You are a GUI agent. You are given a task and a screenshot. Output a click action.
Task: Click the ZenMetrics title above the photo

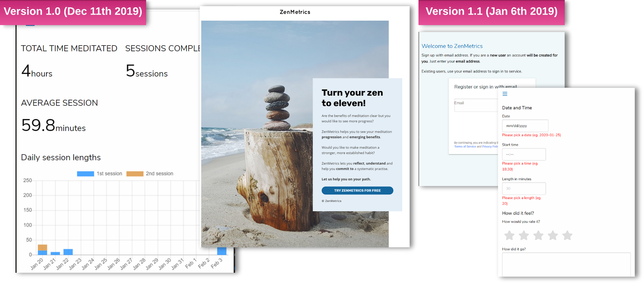tap(295, 12)
